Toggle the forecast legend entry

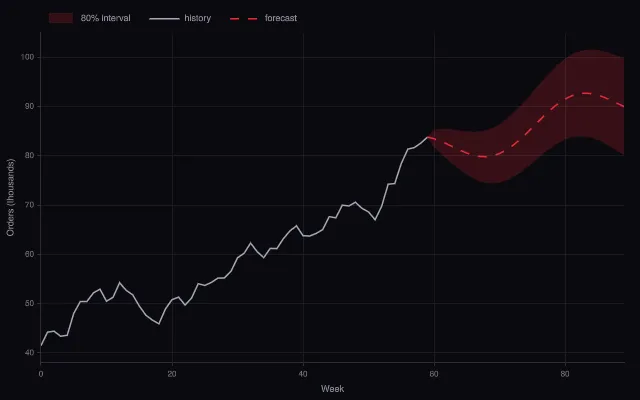263,18
